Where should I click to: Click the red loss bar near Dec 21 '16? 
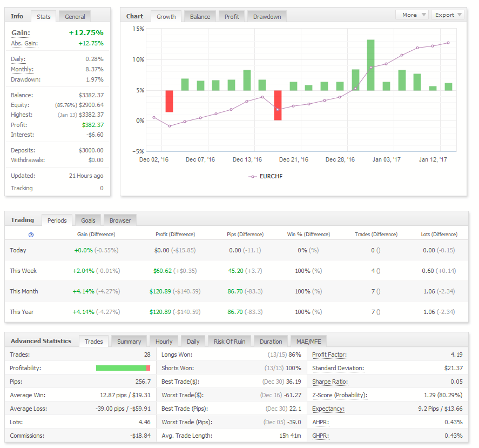[278, 105]
